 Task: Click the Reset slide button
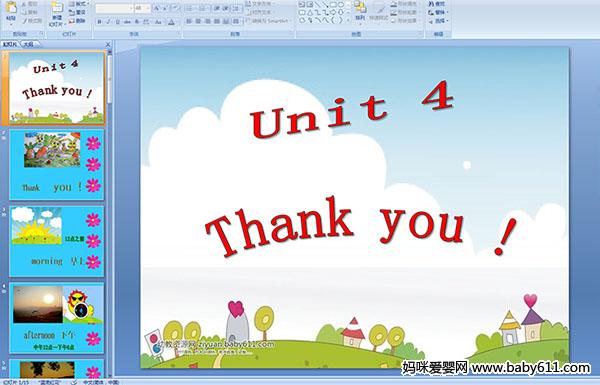pyautogui.click(x=77, y=12)
